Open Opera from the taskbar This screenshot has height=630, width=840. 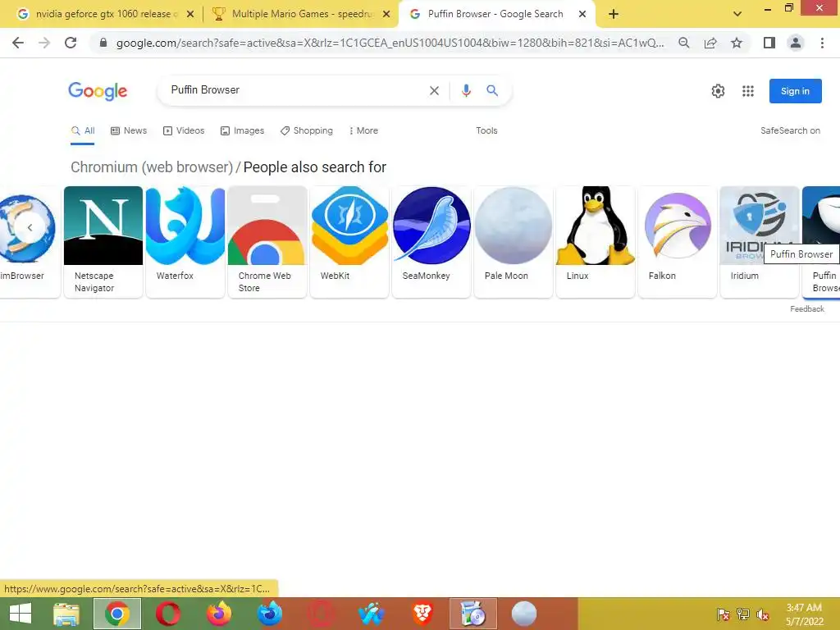coord(167,614)
